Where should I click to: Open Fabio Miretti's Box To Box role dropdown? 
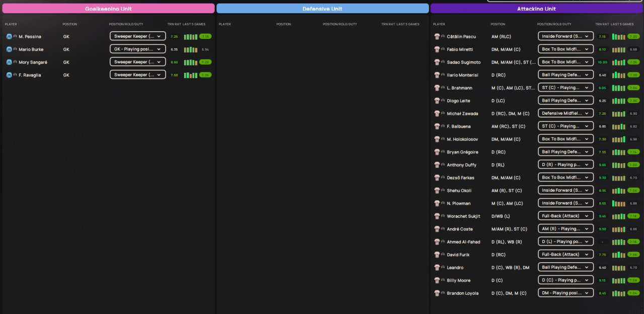pos(566,49)
